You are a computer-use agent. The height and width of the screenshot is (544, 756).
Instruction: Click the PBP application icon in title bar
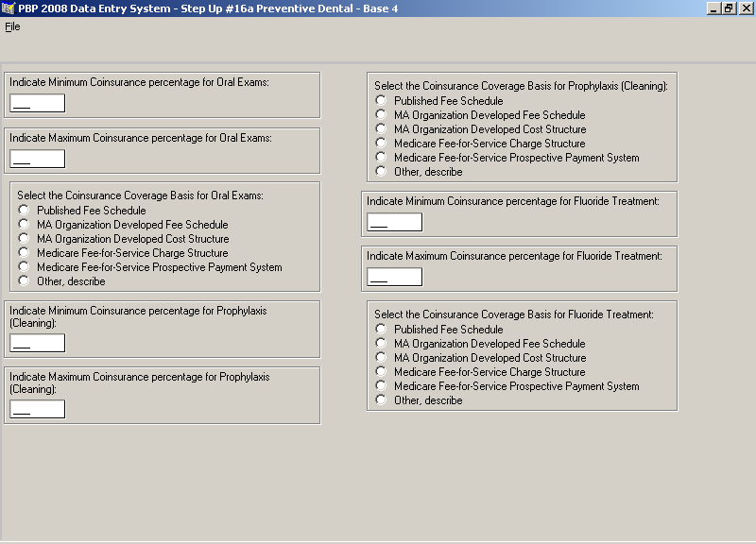point(9,8)
